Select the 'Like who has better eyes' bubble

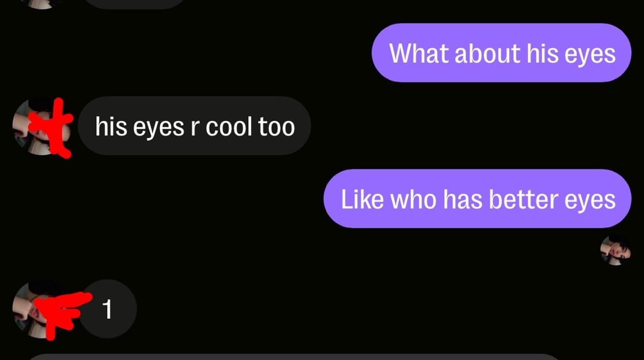pyautogui.click(x=477, y=199)
